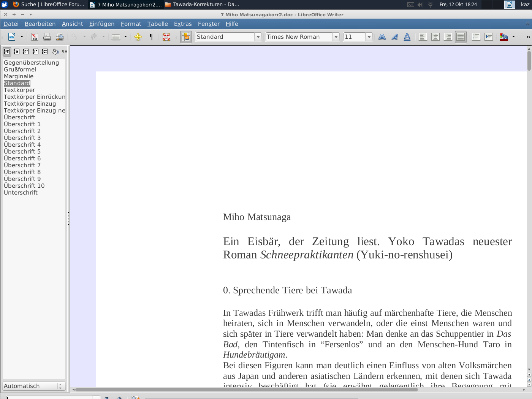
Task: Select the Überschrift 10 style
Action: tap(24, 186)
